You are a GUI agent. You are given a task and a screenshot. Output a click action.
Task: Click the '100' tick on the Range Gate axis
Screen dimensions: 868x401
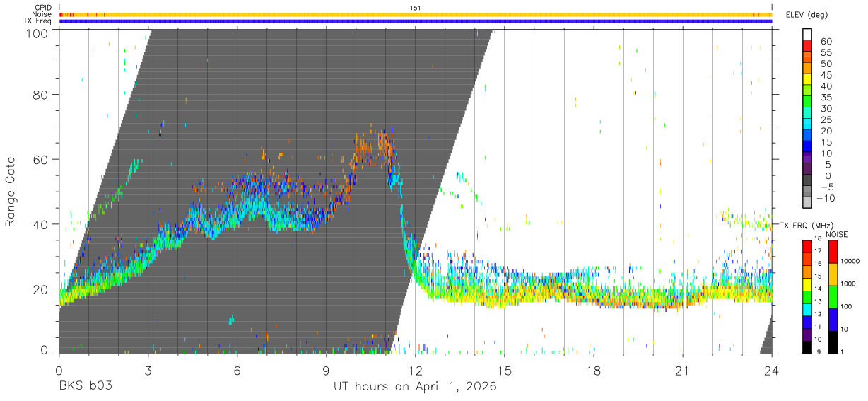click(37, 33)
